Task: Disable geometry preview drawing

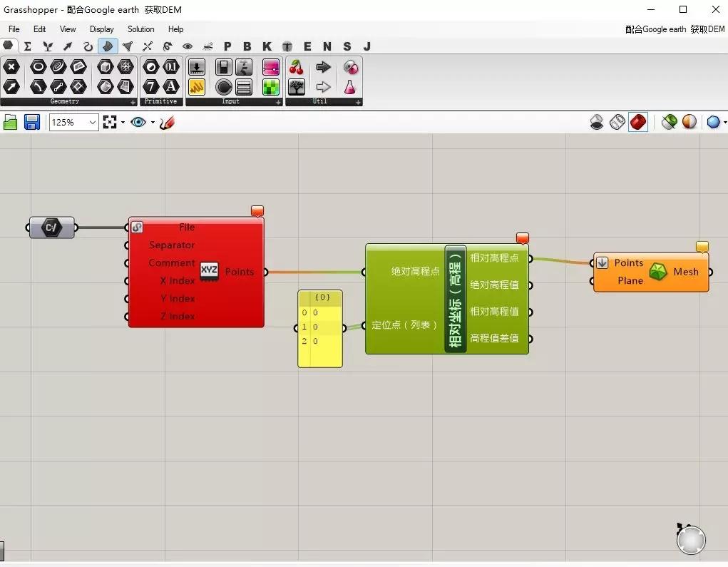Action: click(x=597, y=122)
